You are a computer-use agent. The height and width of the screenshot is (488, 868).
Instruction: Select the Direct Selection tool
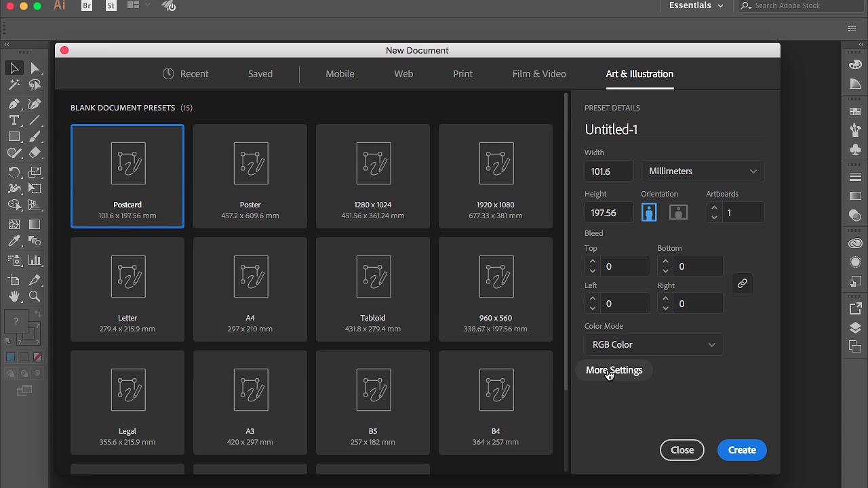[x=35, y=68]
